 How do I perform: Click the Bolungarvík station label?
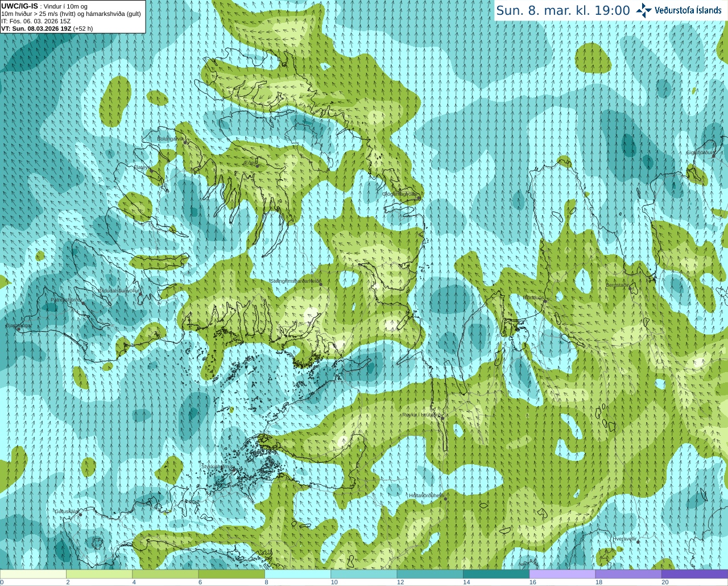171,138
